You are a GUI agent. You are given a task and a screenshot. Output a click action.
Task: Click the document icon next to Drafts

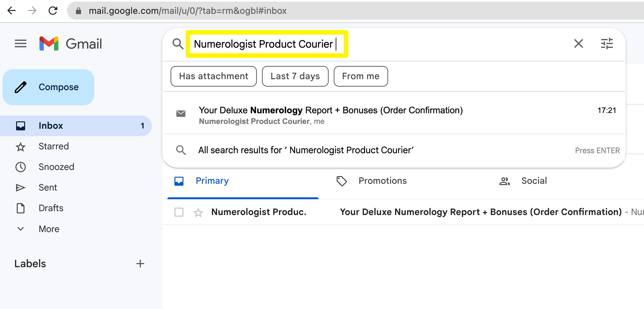[x=21, y=208]
